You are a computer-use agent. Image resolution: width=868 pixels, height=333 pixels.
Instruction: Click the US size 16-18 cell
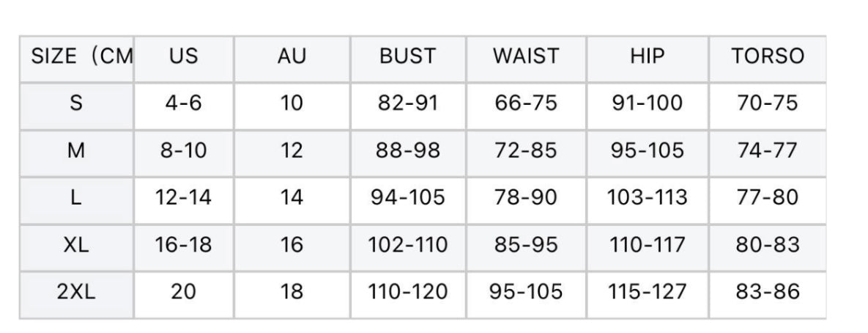click(x=183, y=245)
